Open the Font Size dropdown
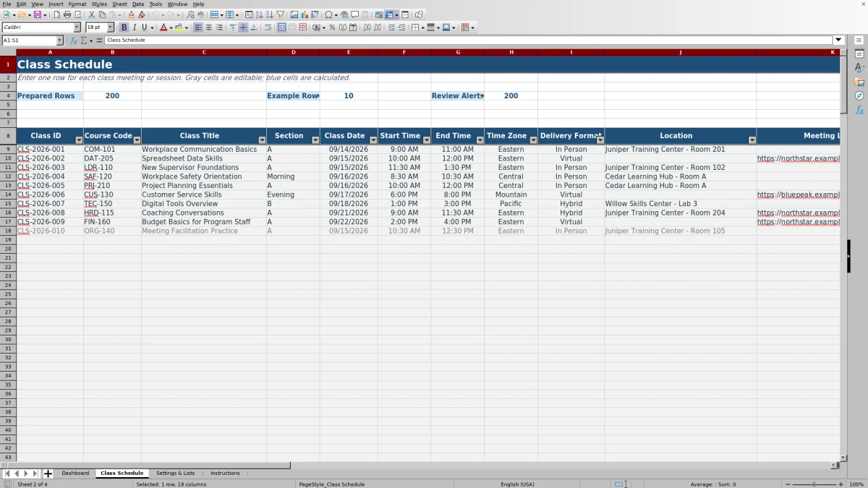This screenshot has height=488, width=868. point(111,27)
